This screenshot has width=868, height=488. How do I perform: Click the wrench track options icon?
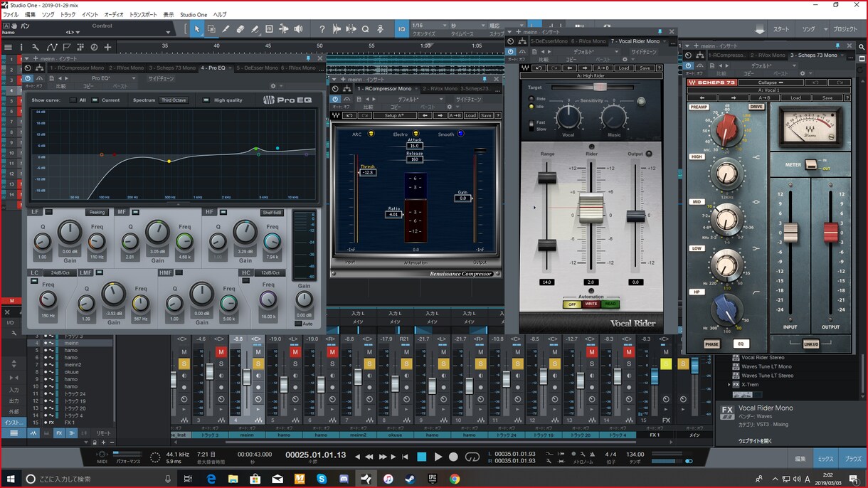click(35, 47)
